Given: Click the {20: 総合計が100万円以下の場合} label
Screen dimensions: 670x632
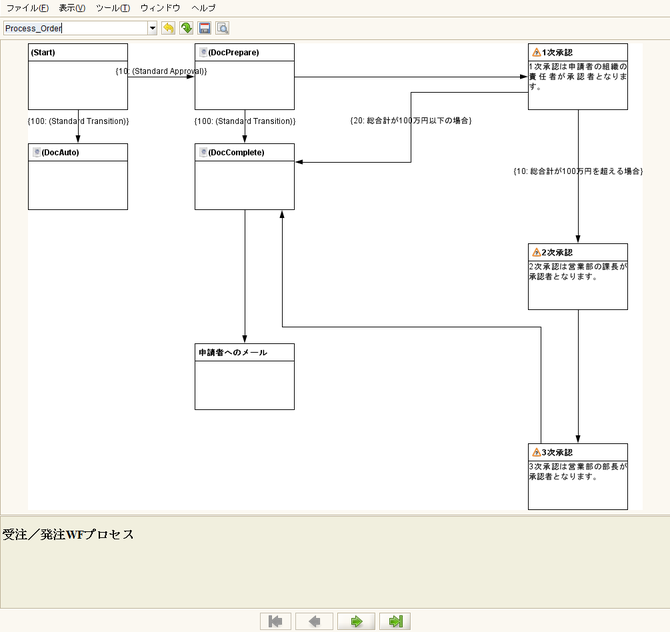Looking at the screenshot, I should 411,121.
